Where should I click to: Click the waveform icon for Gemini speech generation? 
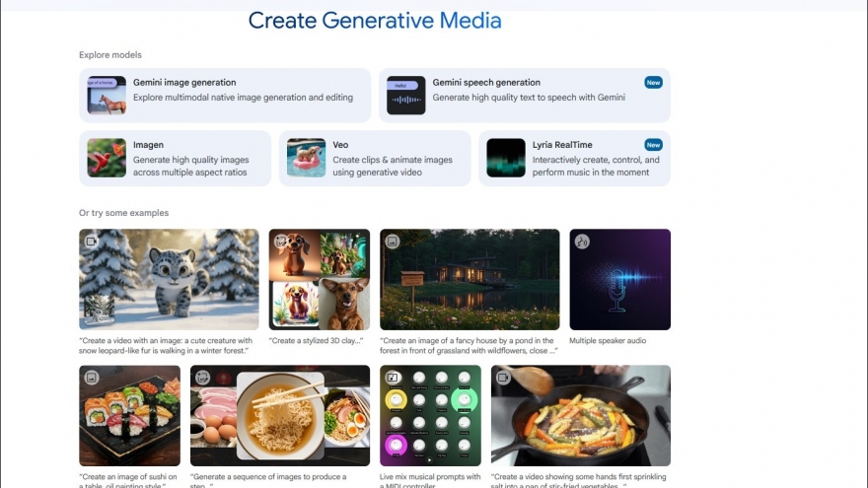click(x=406, y=96)
